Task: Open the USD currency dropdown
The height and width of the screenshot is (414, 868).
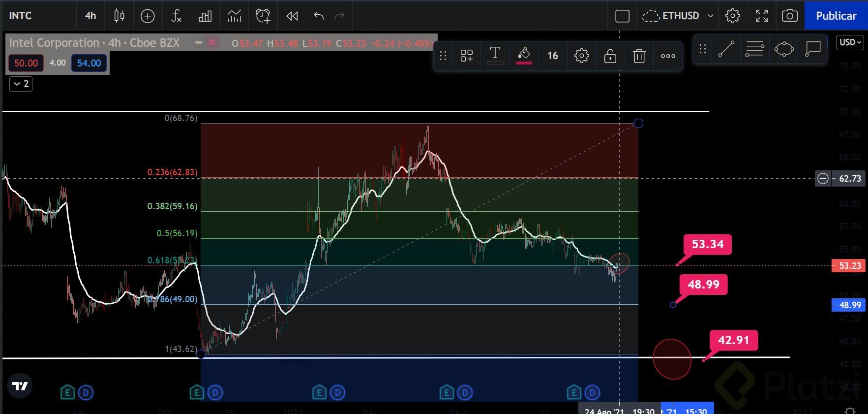Action: tap(850, 42)
